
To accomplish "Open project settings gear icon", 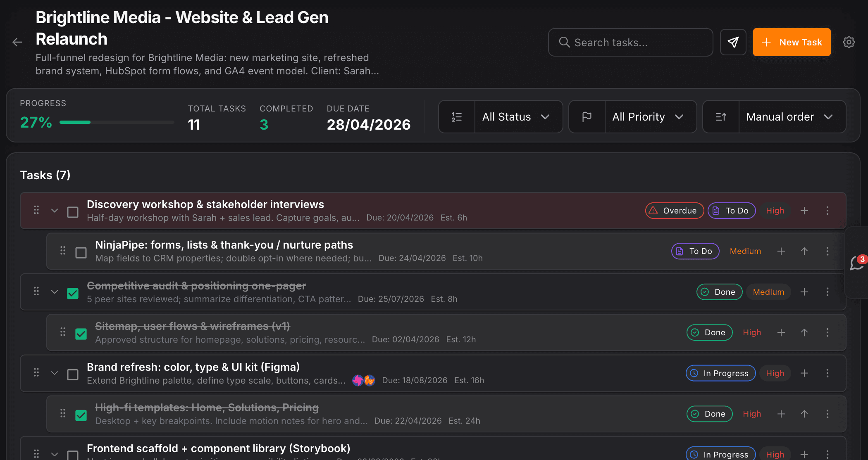I will 849,42.
